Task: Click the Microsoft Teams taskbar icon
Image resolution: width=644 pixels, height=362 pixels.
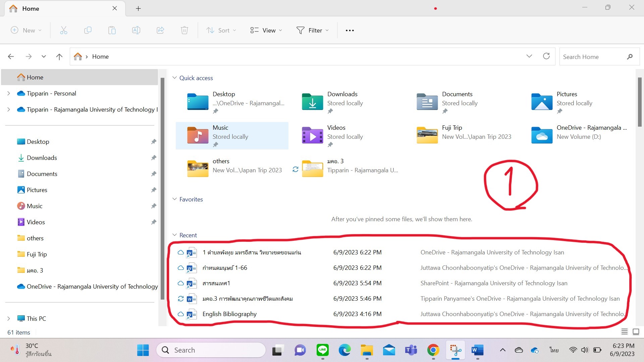Action: click(410, 350)
